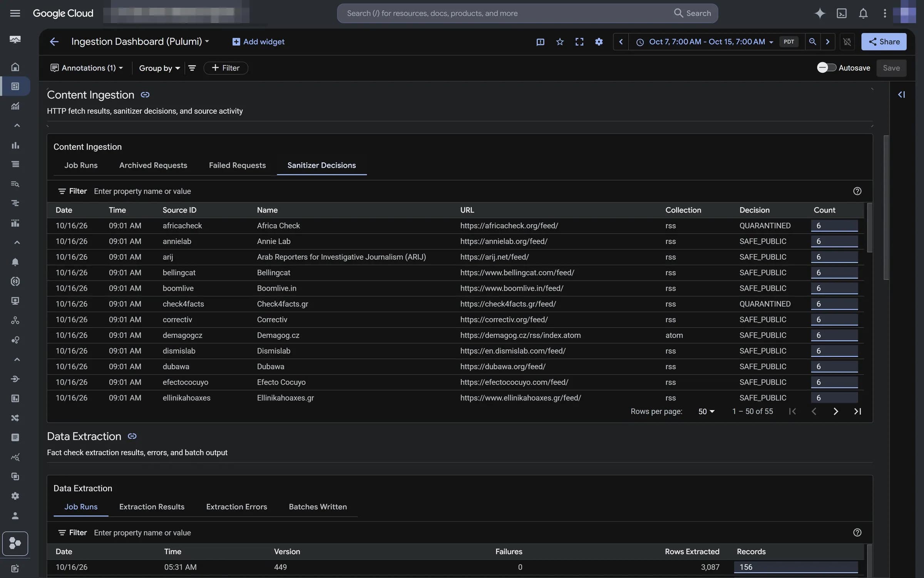Screen dimensions: 924x578
Task: Copy link to Content Ingestion section
Action: click(x=145, y=95)
